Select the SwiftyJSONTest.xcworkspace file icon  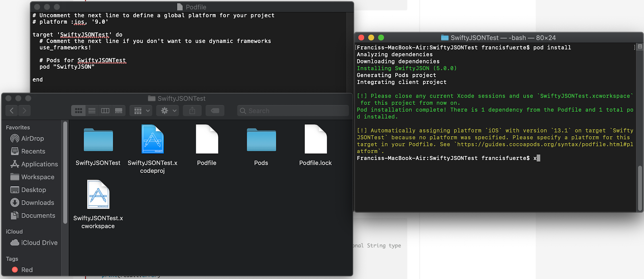[98, 194]
